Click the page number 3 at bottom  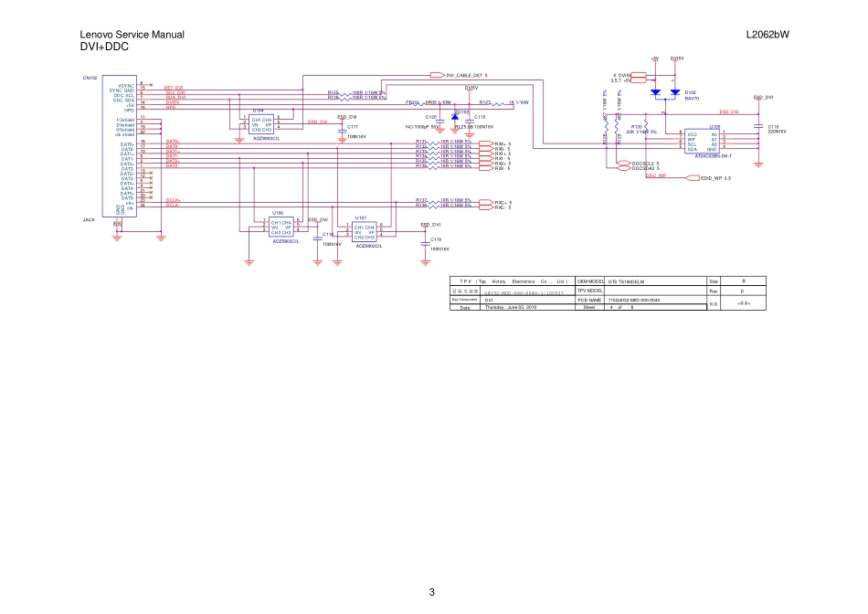(x=432, y=592)
